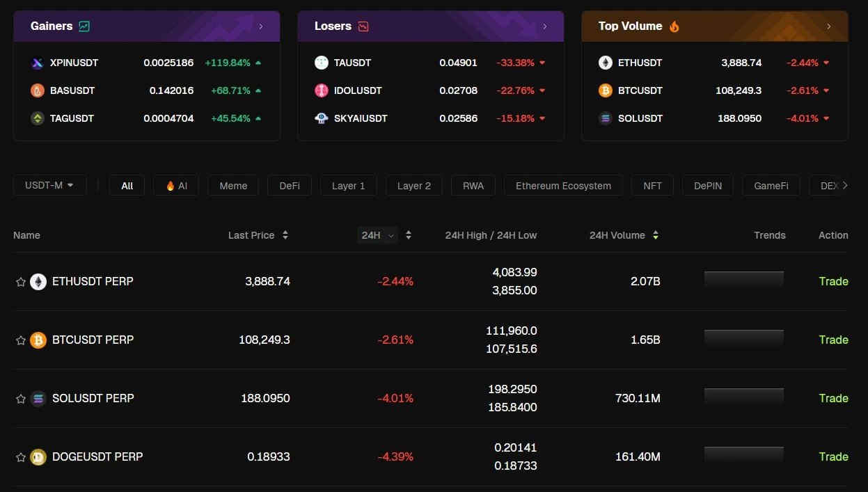Click Trade for BTCUSDT PERP

[833, 340]
